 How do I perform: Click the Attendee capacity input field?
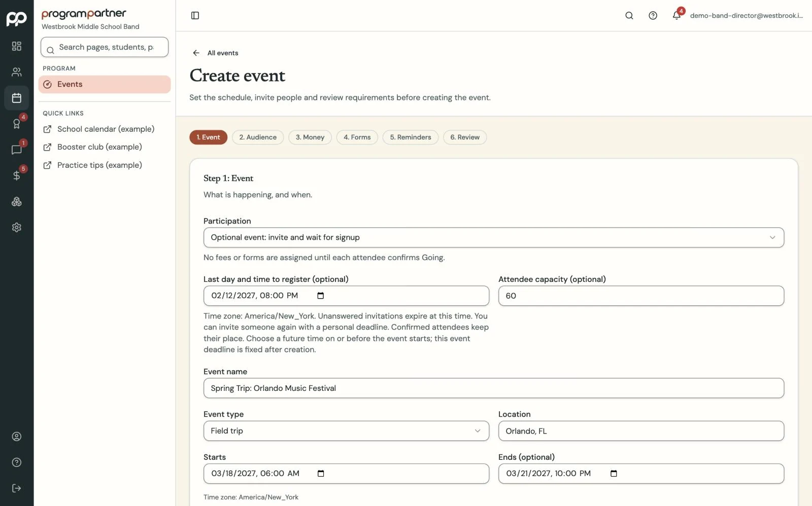[x=641, y=296]
